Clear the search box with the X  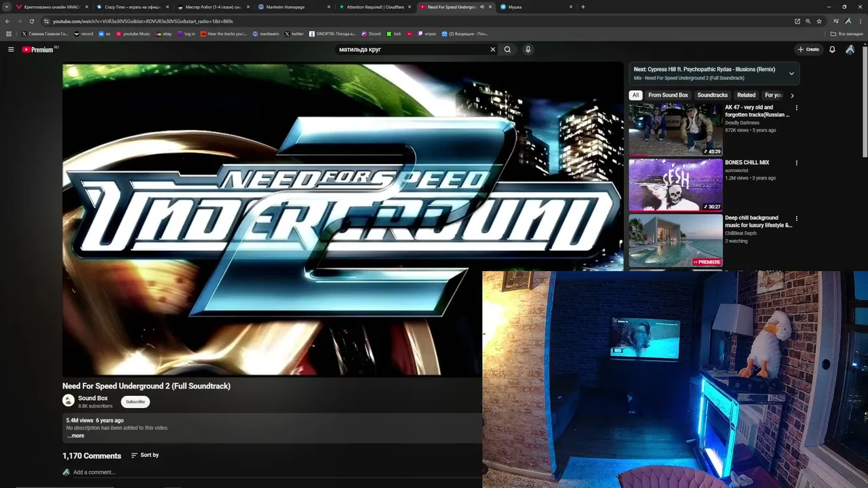(493, 49)
